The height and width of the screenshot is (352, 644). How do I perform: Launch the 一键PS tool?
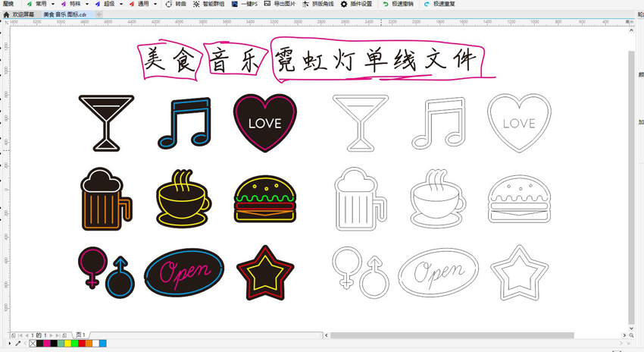pos(245,4)
